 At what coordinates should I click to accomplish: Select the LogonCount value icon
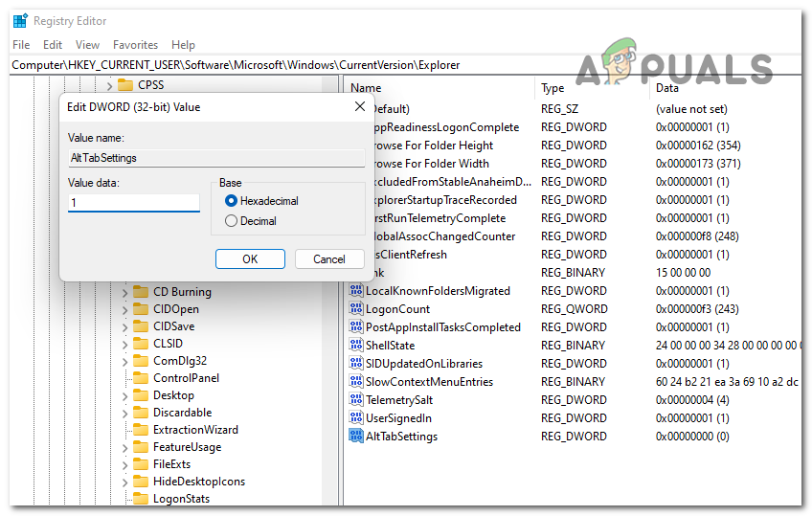click(356, 308)
